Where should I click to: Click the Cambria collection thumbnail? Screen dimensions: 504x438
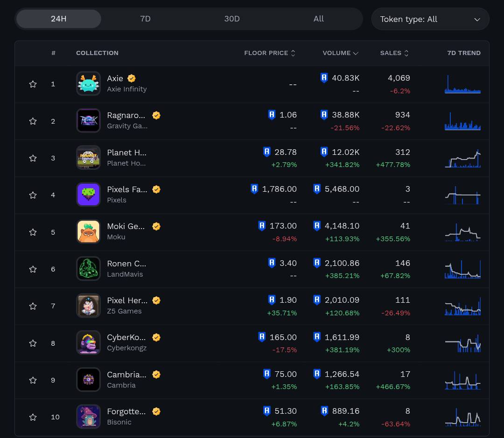(88, 380)
